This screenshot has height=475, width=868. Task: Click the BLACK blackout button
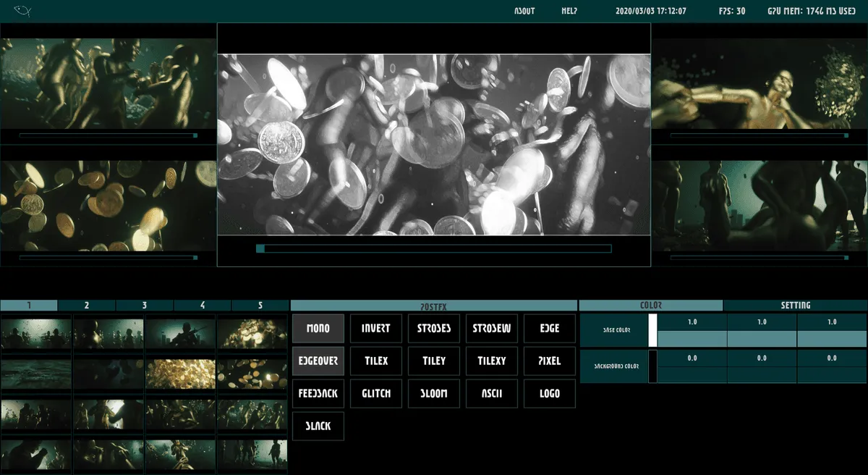[318, 426]
